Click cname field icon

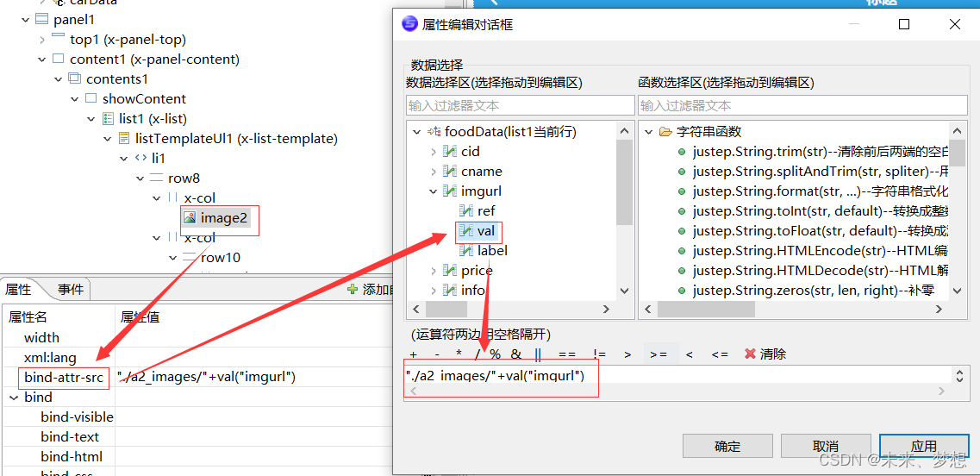tap(449, 171)
